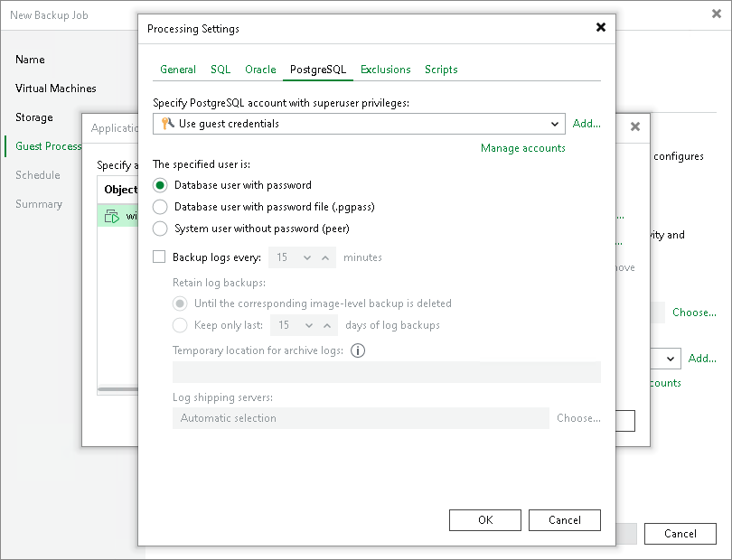732x560 pixels.
Task: Click the Temporary location for archive logs field
Action: [x=386, y=372]
